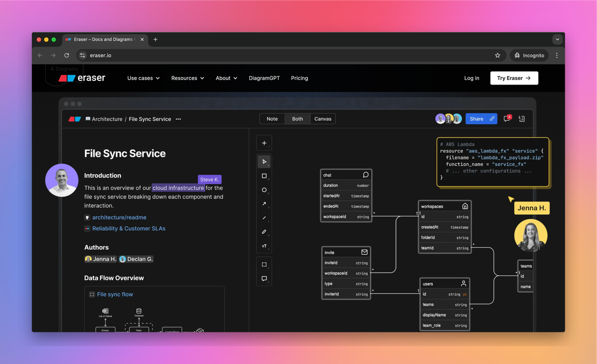This screenshot has height=364, width=597.
Task: Open the architecture/readme link
Action: (119, 217)
